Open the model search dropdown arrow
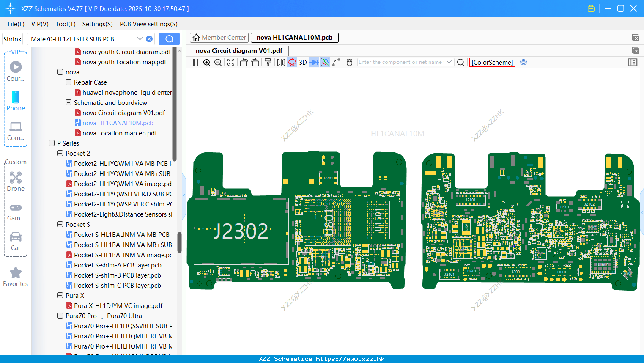The height and width of the screenshot is (363, 644). point(140,39)
